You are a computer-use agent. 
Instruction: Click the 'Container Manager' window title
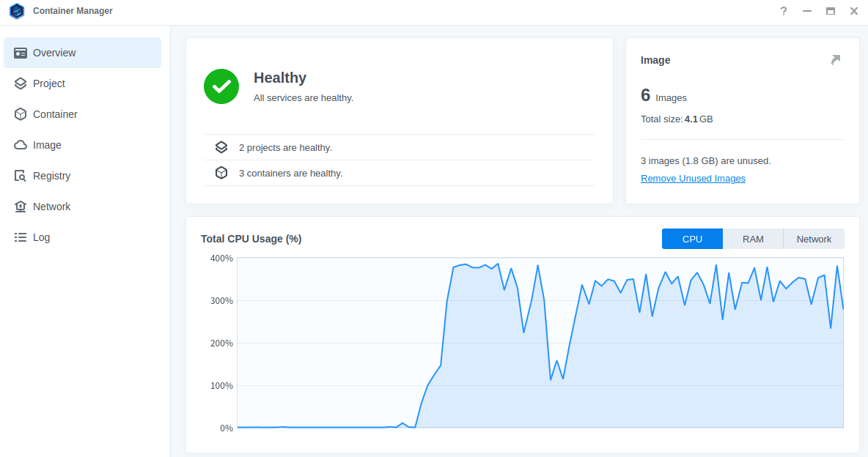point(73,11)
